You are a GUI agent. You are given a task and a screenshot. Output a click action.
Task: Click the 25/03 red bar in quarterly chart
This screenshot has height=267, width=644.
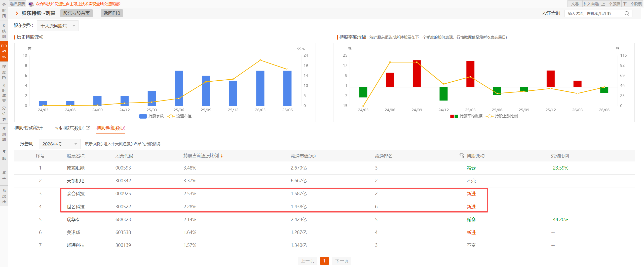[x=470, y=74]
